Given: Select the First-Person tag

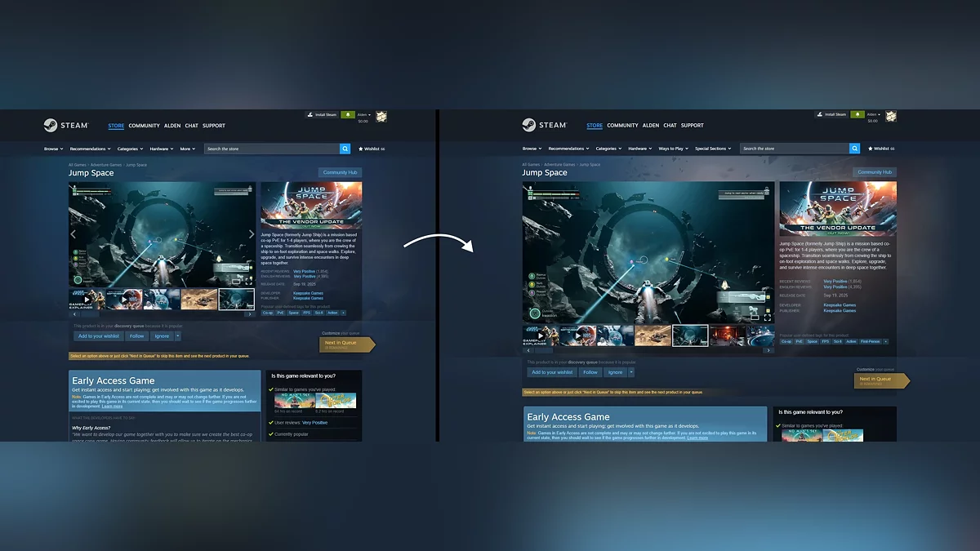Looking at the screenshot, I should (x=870, y=341).
